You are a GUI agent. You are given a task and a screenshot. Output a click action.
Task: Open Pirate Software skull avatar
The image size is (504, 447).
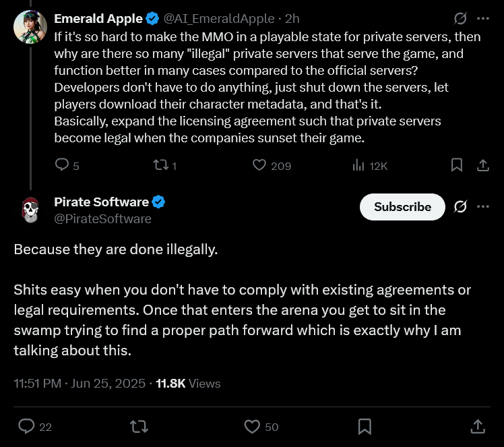(x=30, y=210)
